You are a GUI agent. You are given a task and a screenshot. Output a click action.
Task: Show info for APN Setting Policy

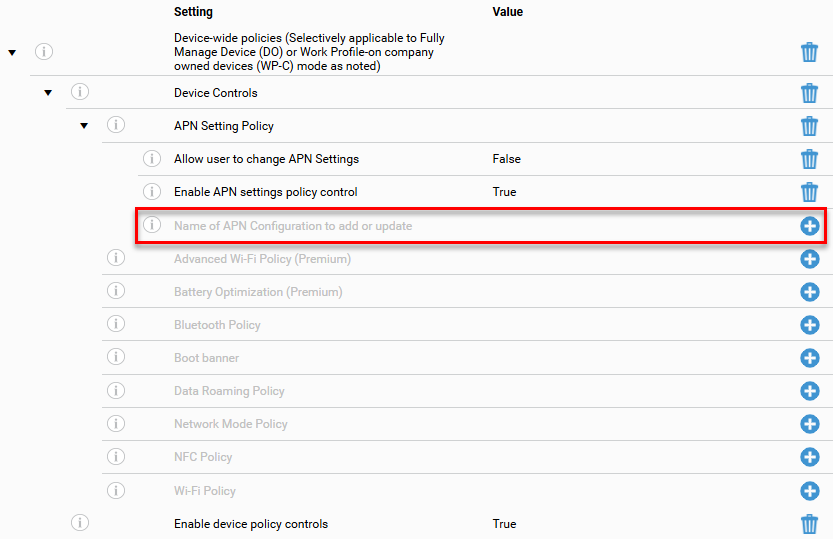(x=116, y=125)
